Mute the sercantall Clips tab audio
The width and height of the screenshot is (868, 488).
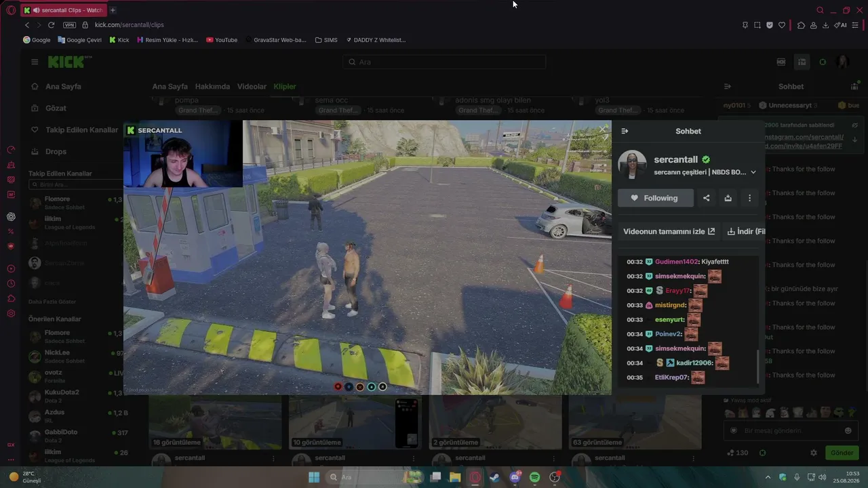[x=36, y=10]
